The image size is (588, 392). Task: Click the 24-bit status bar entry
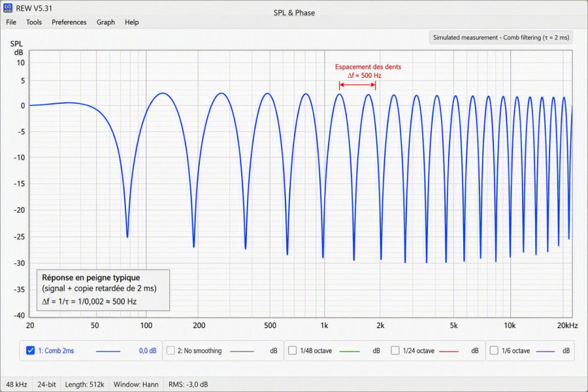click(46, 385)
